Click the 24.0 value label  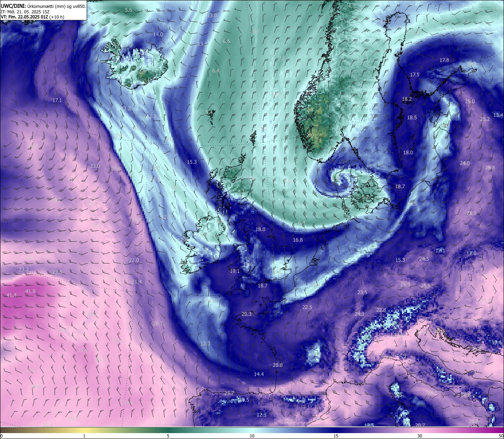pyautogui.click(x=465, y=163)
